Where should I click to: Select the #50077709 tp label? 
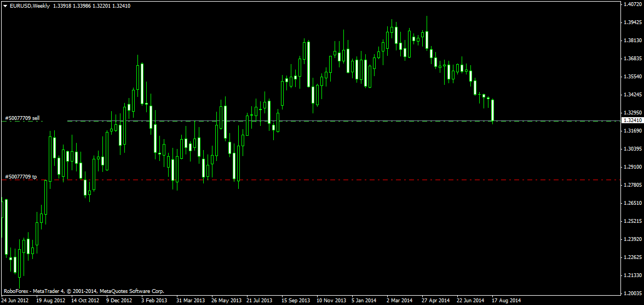point(21,176)
